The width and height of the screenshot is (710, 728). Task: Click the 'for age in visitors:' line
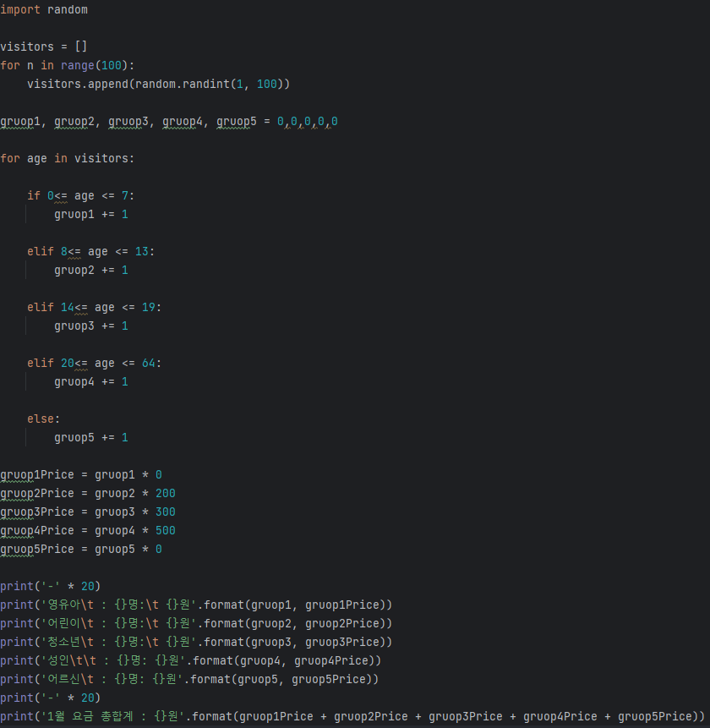(68, 159)
